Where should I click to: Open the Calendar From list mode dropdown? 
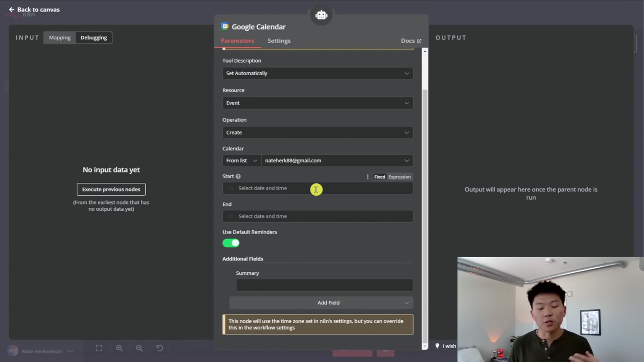click(x=241, y=160)
